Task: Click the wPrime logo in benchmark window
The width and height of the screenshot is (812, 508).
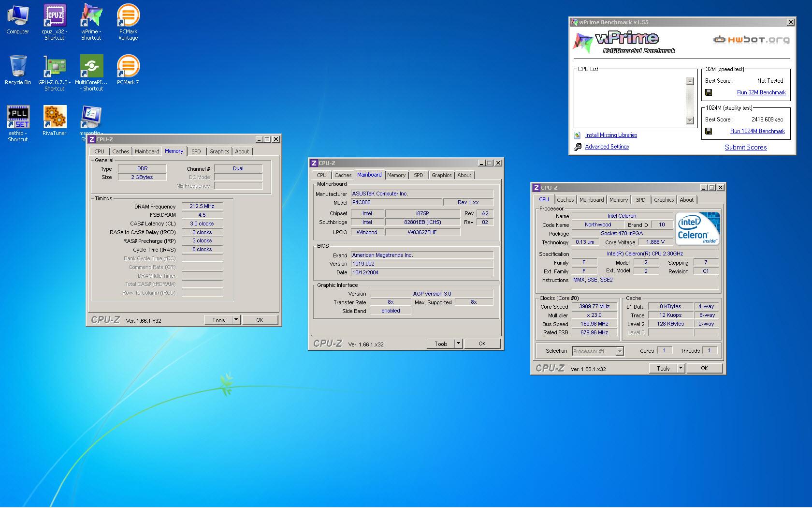Action: [x=623, y=42]
